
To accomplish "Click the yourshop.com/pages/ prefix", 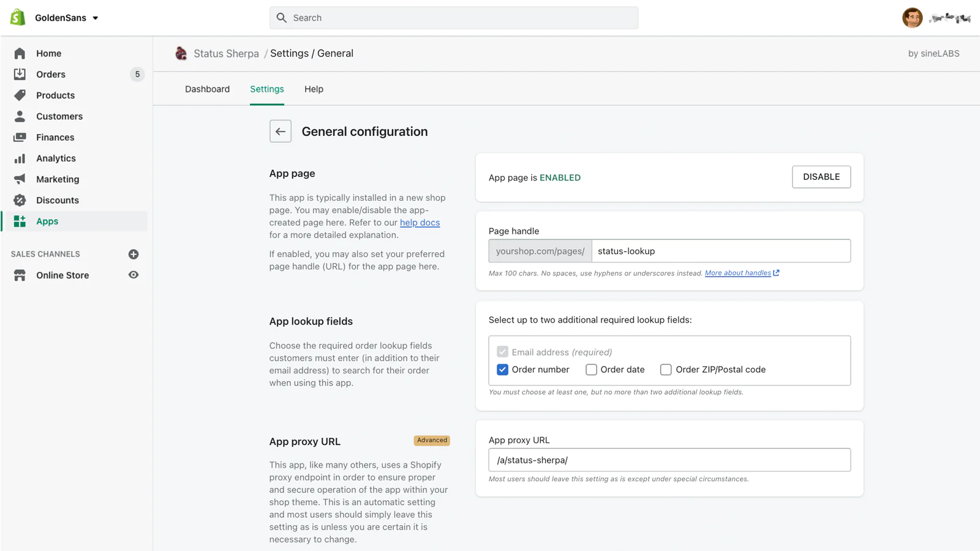I will (x=540, y=251).
